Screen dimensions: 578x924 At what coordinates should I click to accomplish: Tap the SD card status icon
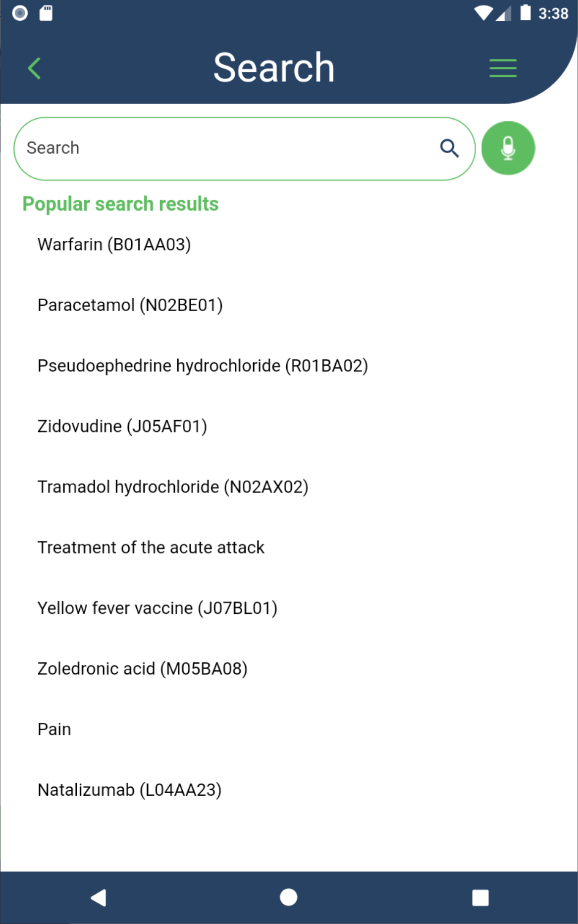46,13
